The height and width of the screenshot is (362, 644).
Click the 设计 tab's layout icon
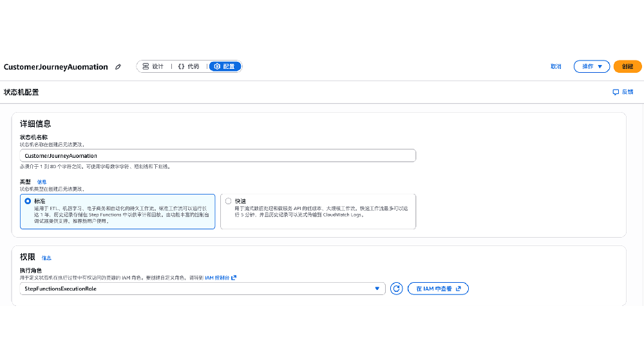pos(146,66)
